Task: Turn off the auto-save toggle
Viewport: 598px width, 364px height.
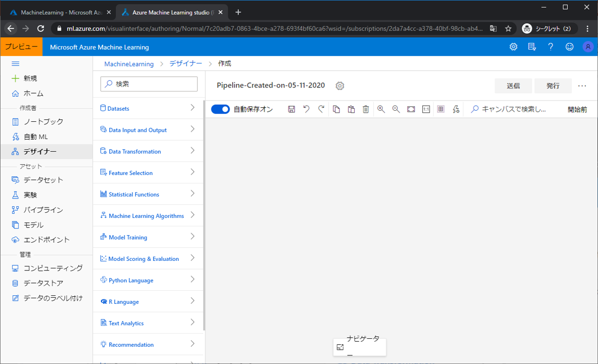Action: tap(220, 109)
